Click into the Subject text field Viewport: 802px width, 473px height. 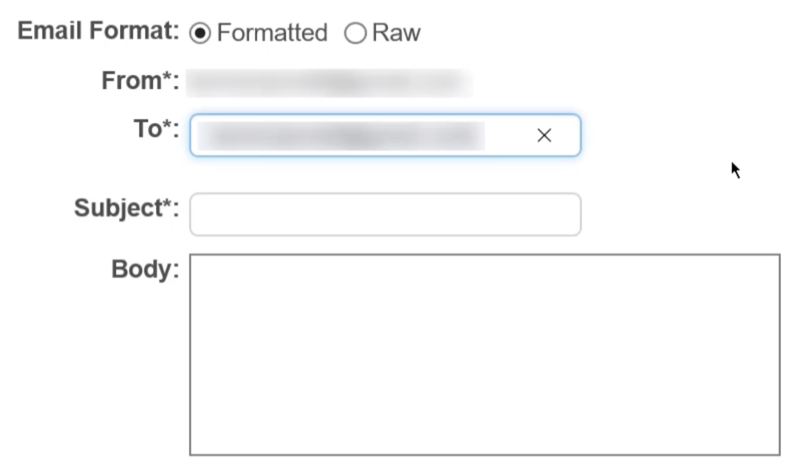click(385, 214)
